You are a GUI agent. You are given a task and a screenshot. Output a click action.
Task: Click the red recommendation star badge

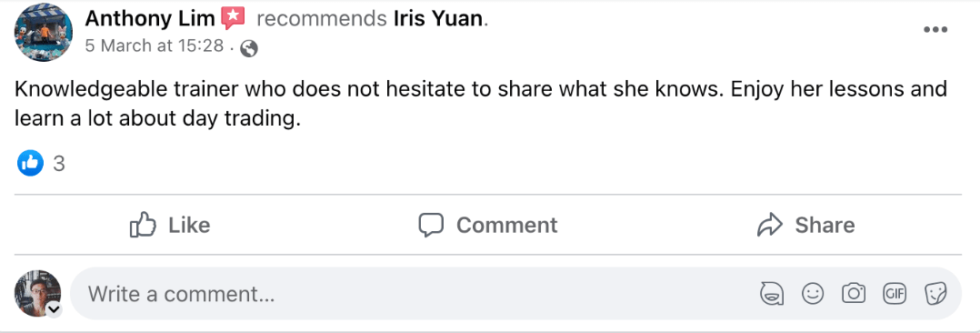pyautogui.click(x=233, y=19)
